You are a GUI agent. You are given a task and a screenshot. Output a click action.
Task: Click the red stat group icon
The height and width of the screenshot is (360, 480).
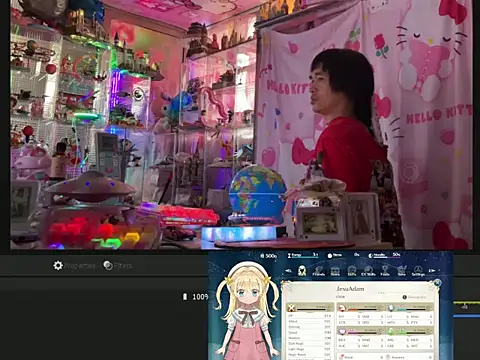click(342, 308)
